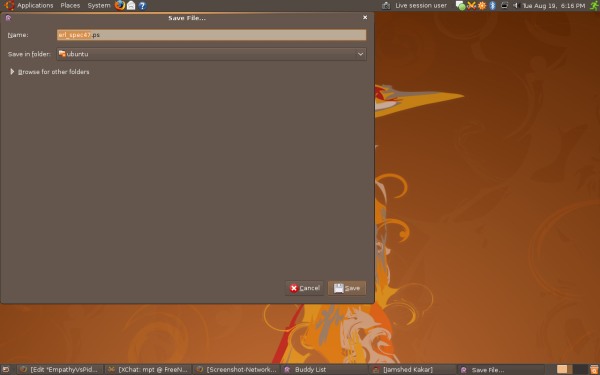The width and height of the screenshot is (600, 375).
Task: Open the Applications menu
Action: point(35,5)
